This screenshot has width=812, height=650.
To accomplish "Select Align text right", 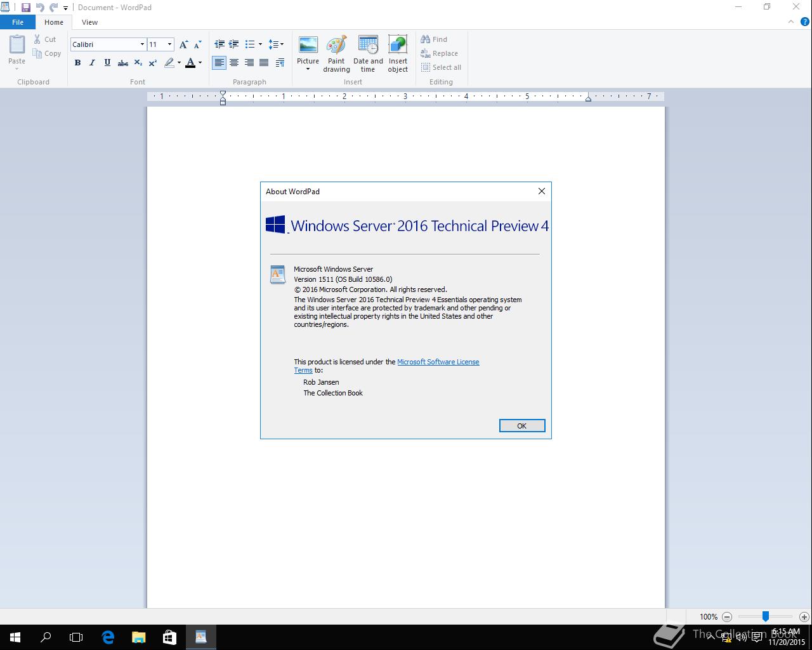I will pos(249,63).
